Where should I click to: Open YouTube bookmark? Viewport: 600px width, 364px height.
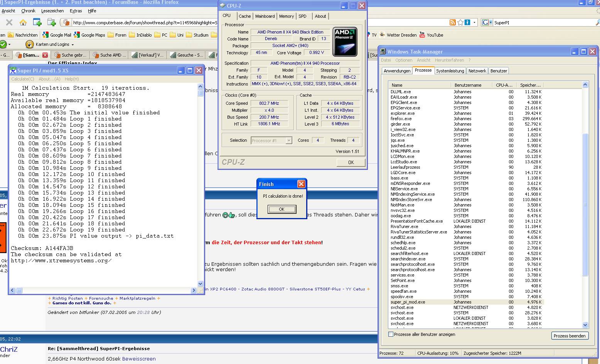pyautogui.click(x=431, y=35)
